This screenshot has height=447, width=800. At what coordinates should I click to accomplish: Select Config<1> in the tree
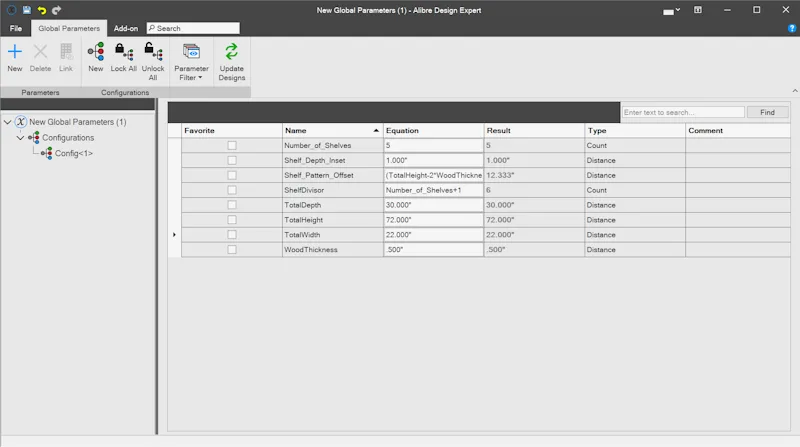[x=73, y=153]
